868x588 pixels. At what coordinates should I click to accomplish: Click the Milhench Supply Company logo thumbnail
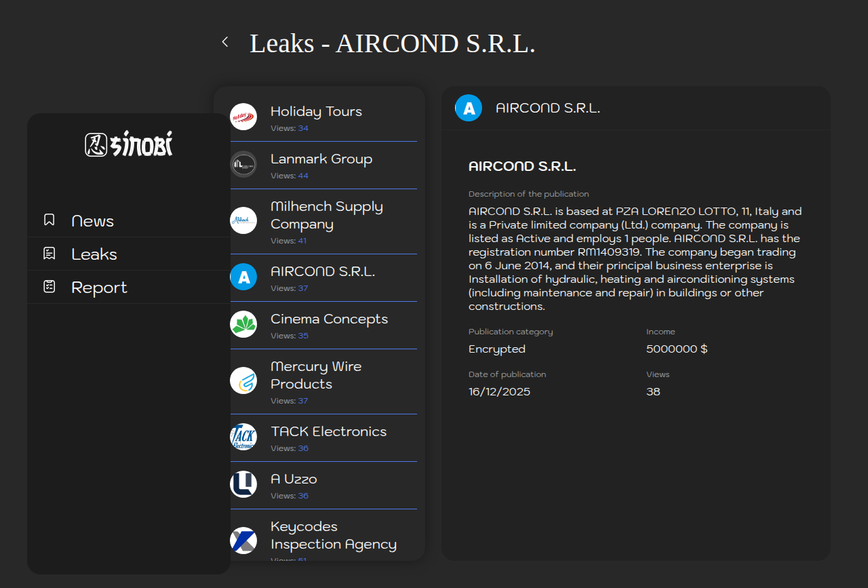point(243,220)
